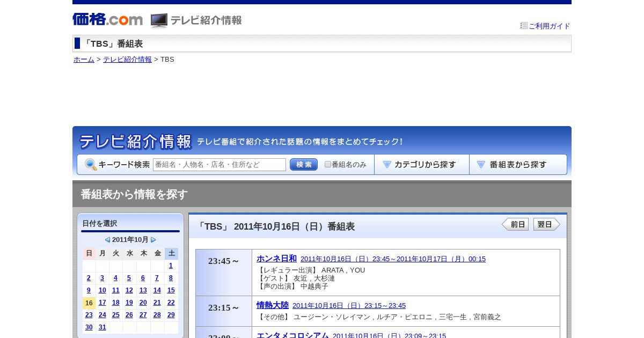Go to ホーム breadcrumb link
Viewport: 644px width, 338px height.
[x=84, y=60]
